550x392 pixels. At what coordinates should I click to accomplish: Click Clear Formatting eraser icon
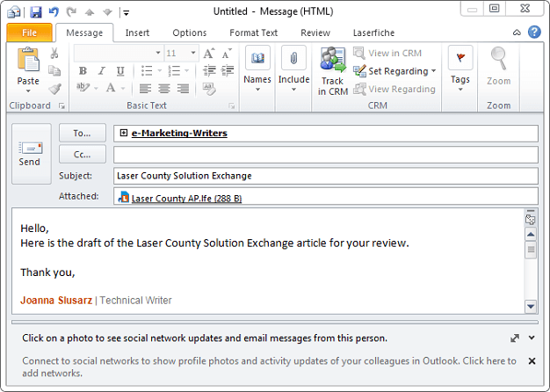click(x=209, y=89)
